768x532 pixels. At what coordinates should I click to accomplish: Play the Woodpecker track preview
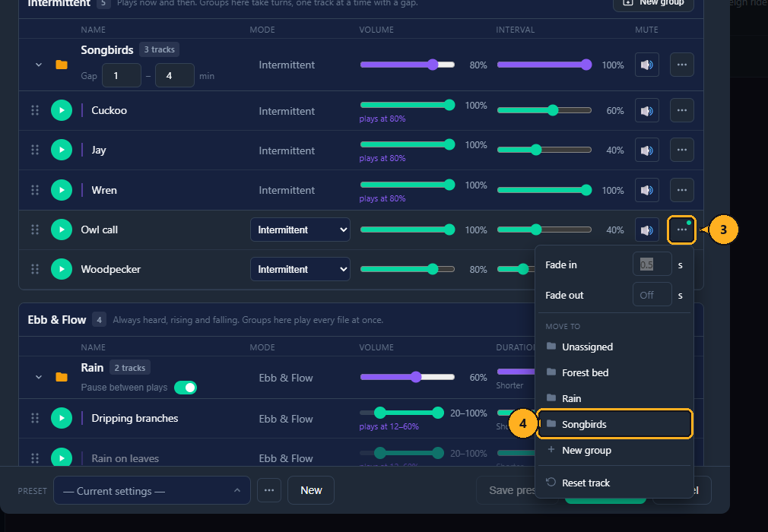62,269
